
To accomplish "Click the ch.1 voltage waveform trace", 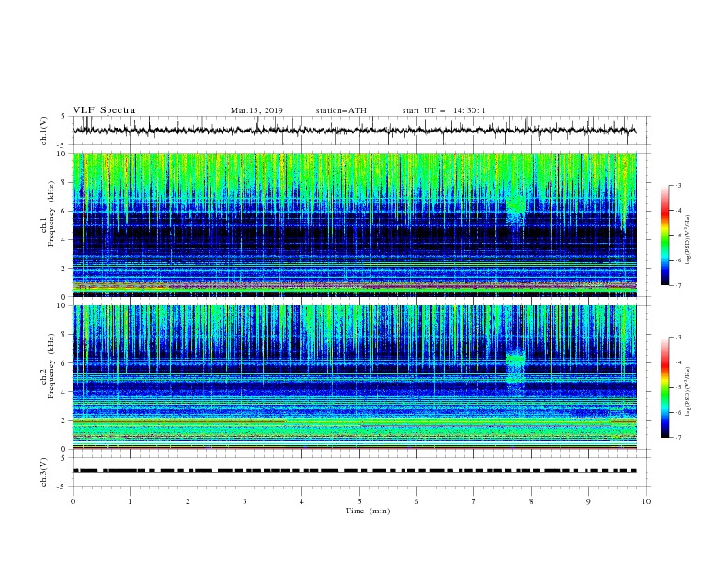I will point(354,131).
